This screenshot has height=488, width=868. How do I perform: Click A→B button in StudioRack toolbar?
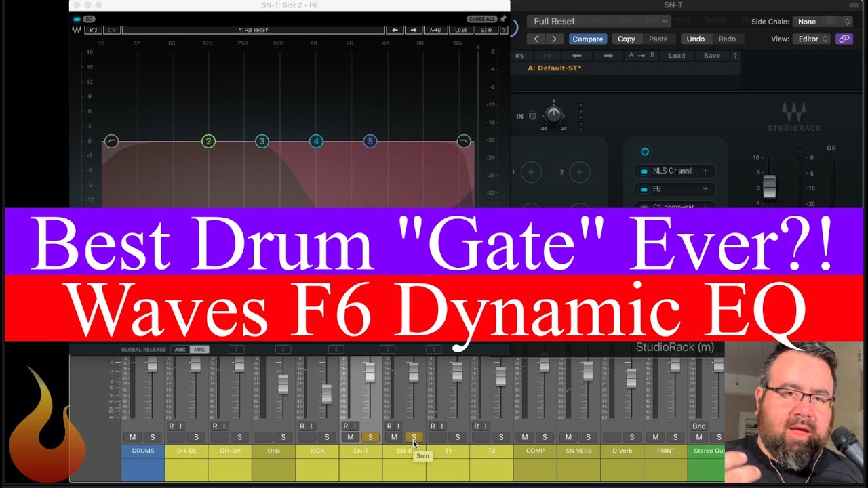642,56
